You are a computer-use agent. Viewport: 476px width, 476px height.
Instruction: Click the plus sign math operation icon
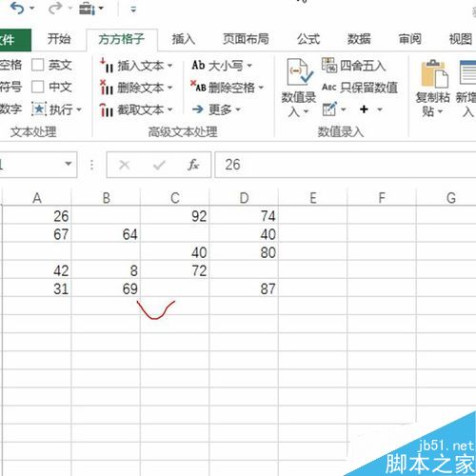point(364,109)
